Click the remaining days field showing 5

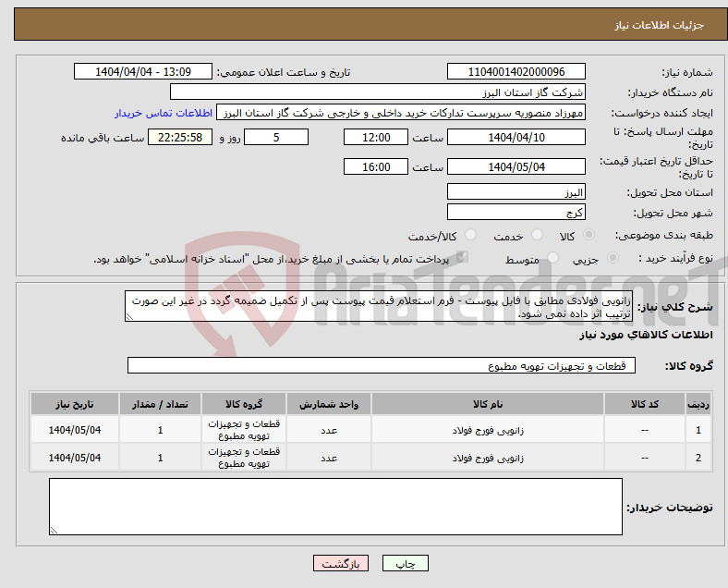(276, 137)
